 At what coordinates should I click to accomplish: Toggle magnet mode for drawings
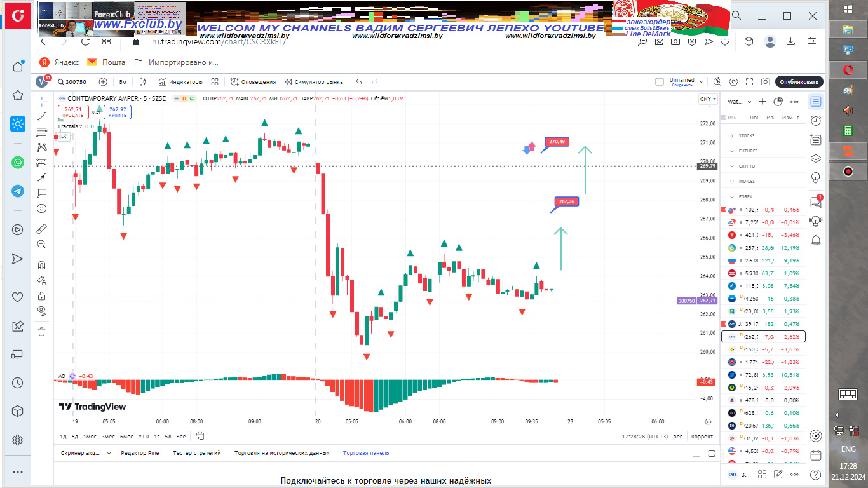pyautogui.click(x=41, y=265)
